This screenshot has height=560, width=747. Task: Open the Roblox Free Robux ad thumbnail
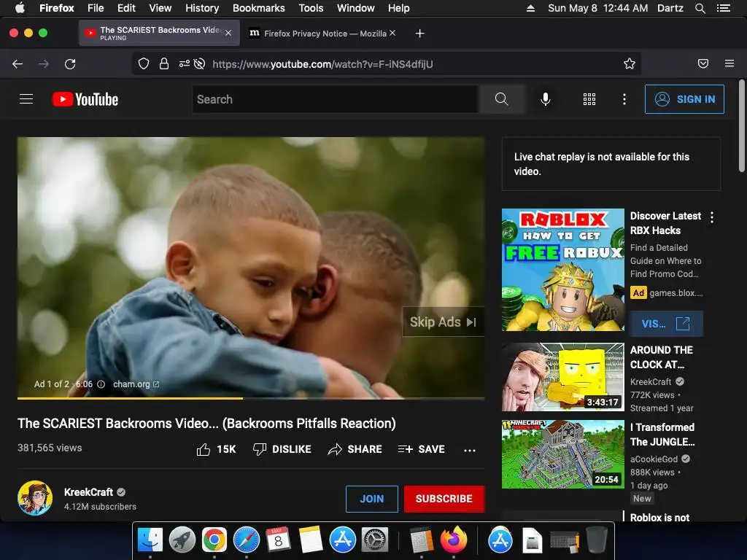[562, 270]
